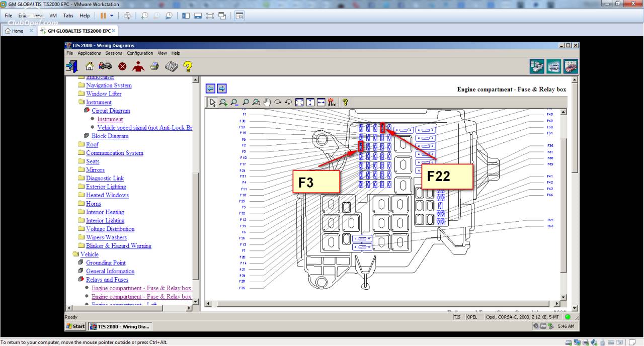Rotate diagram counterclockwise icon
Viewport: 644px width, 346px height.
(x=288, y=102)
